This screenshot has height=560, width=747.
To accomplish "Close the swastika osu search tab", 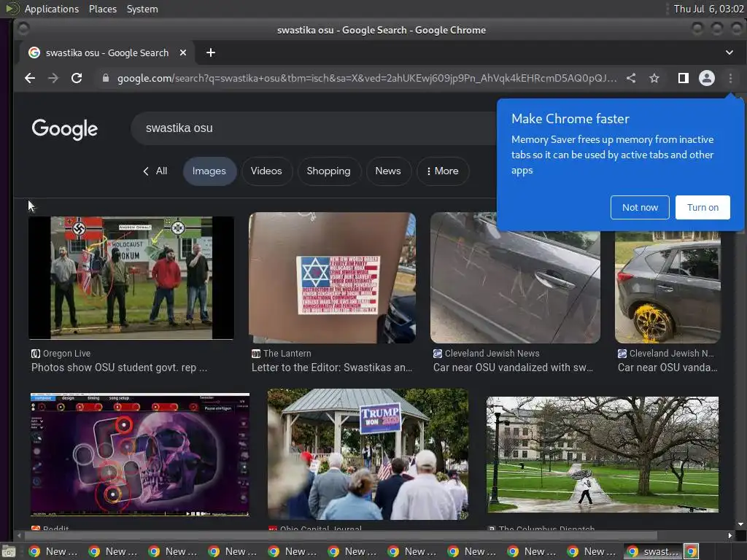I will pos(183,52).
